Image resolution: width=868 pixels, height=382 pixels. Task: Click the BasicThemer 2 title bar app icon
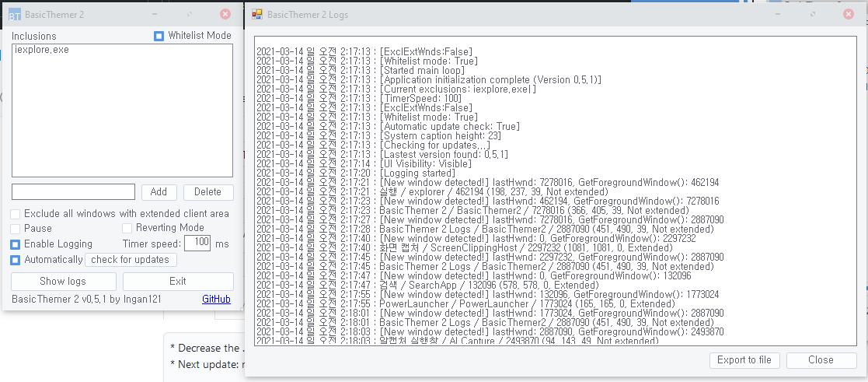[x=15, y=15]
